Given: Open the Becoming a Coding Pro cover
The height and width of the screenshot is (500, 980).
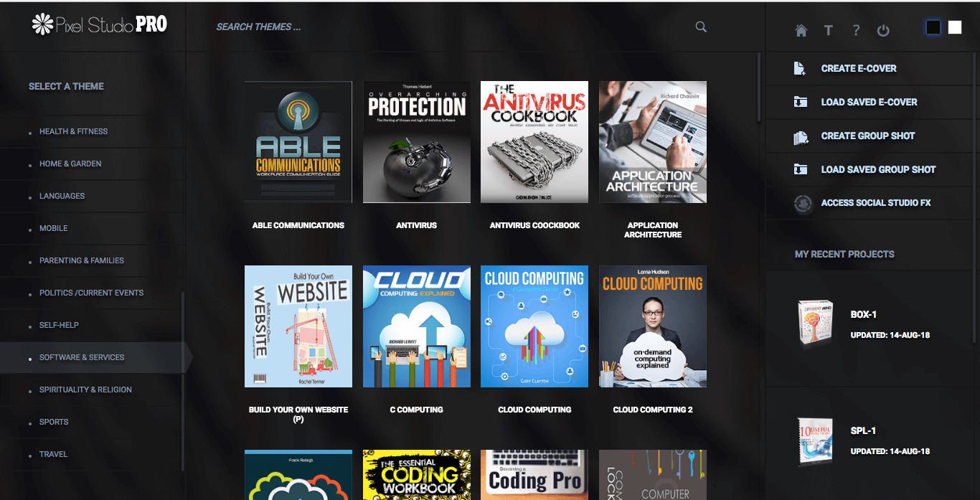Looking at the screenshot, I should point(534,475).
